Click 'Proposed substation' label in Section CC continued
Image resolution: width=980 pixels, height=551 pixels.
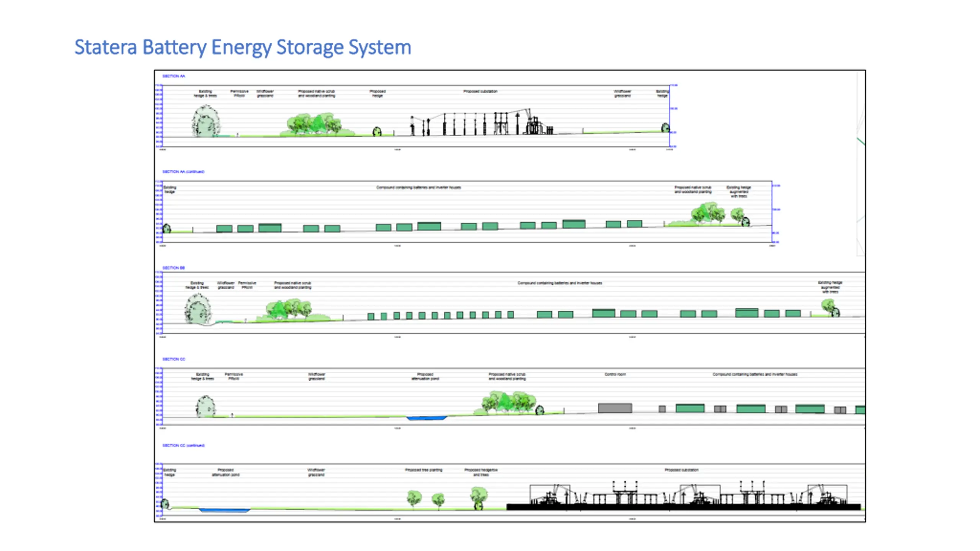(681, 470)
